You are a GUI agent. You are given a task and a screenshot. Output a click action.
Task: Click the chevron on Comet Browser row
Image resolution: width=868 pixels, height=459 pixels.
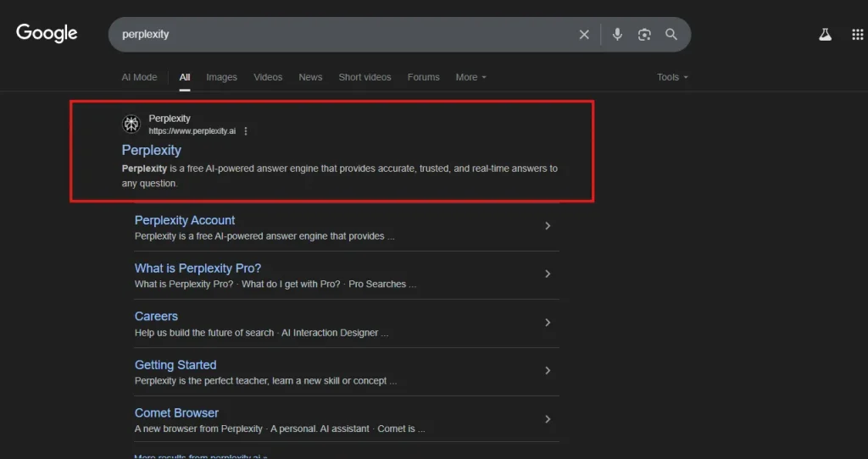[548, 419]
